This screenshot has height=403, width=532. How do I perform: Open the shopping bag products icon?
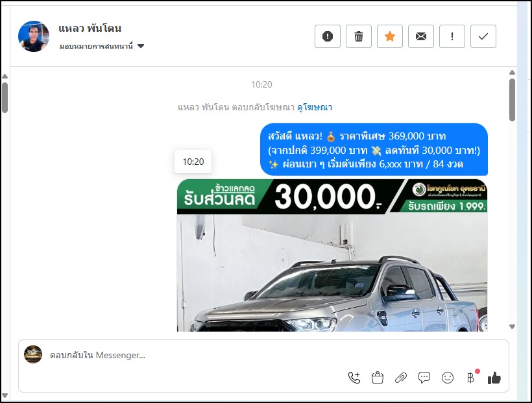pyautogui.click(x=378, y=378)
